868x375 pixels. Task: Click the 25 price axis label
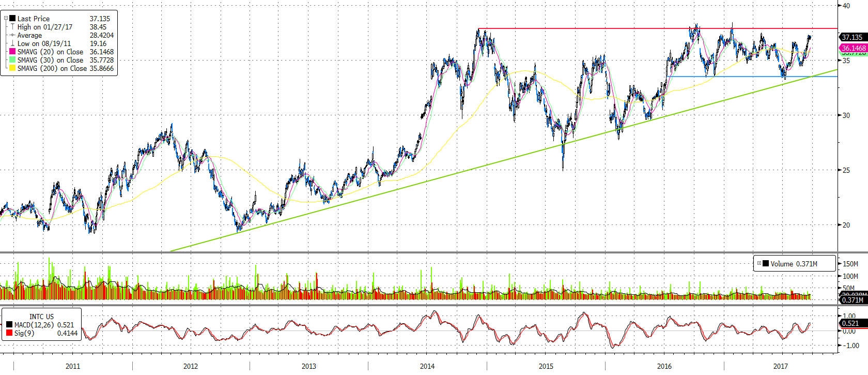pos(846,170)
